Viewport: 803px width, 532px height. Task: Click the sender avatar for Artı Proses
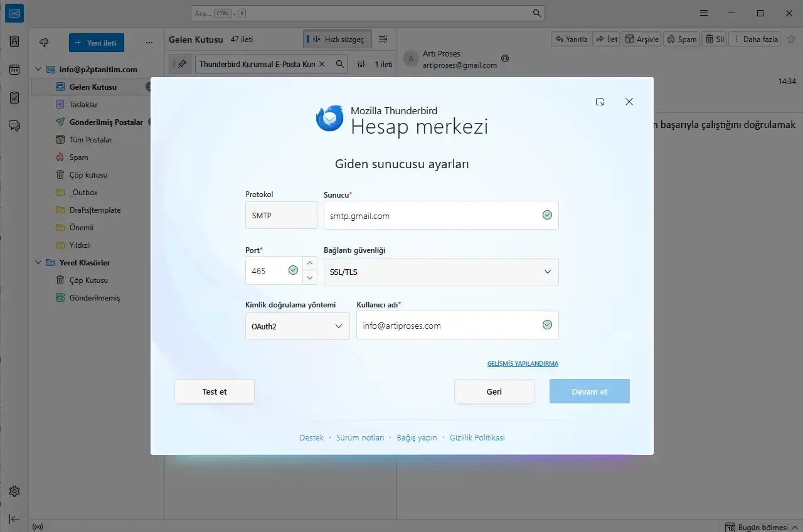click(x=411, y=59)
